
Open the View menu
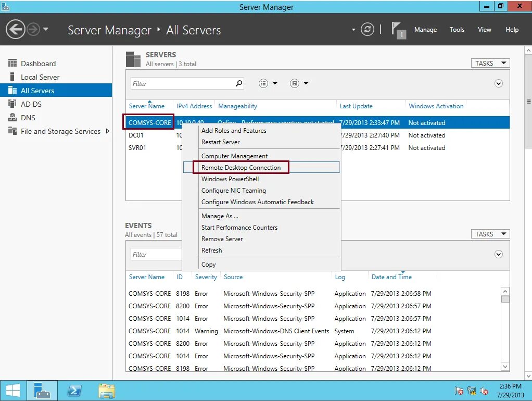click(x=484, y=30)
